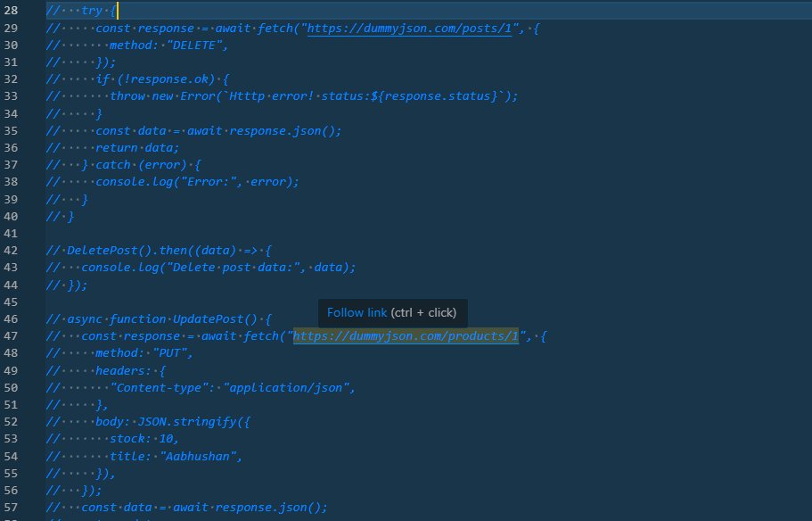Click 'body: JSON.stringify({' text

(x=172, y=421)
